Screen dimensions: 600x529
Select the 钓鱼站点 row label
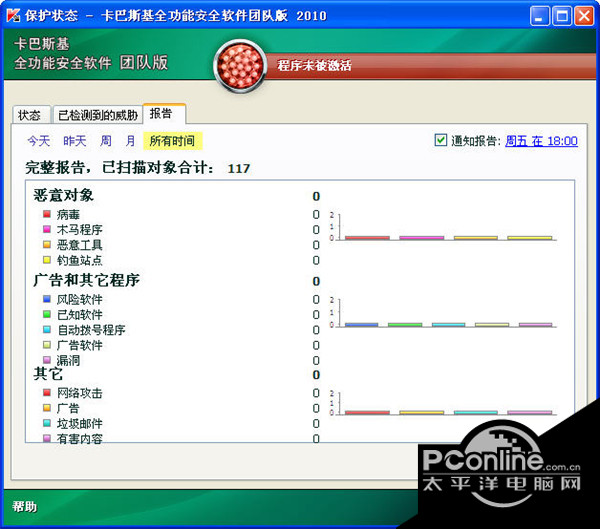tap(80, 260)
